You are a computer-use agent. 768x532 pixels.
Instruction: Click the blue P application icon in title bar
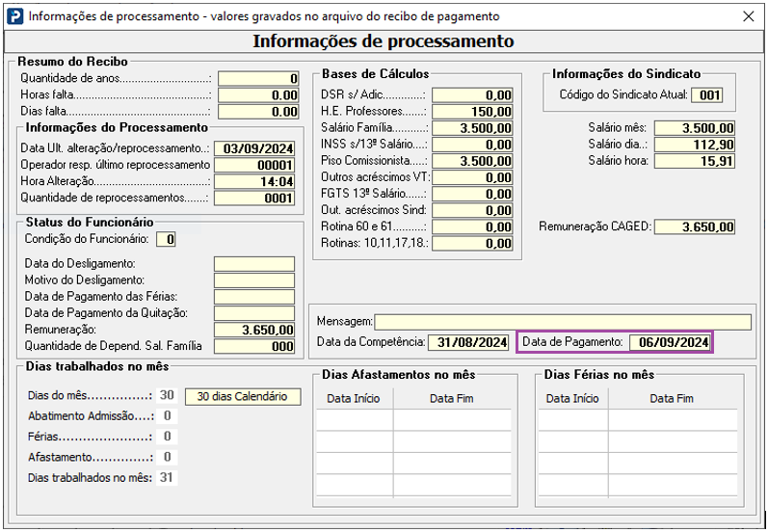15,16
